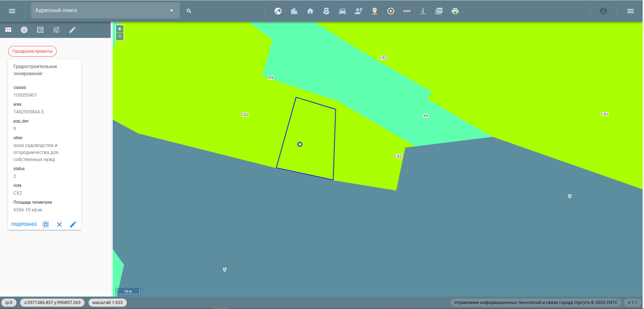Click the Городские проекты button
The width and height of the screenshot is (644, 309).
pyautogui.click(x=33, y=51)
